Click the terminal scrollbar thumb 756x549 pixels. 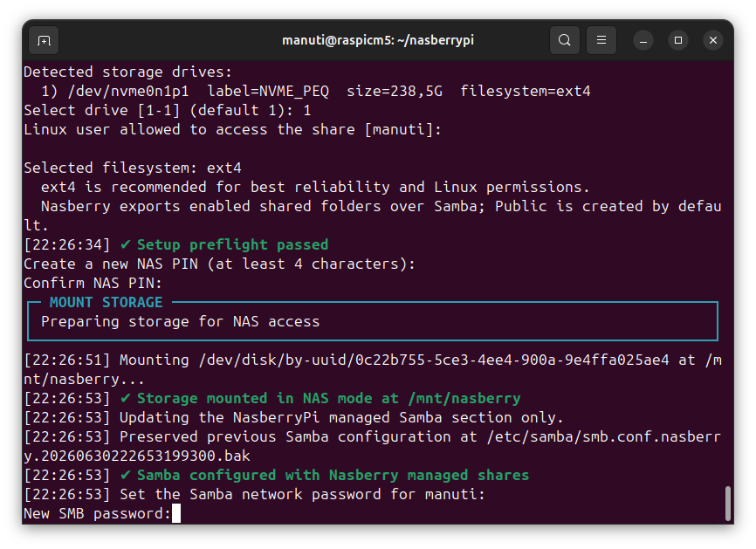[728, 504]
